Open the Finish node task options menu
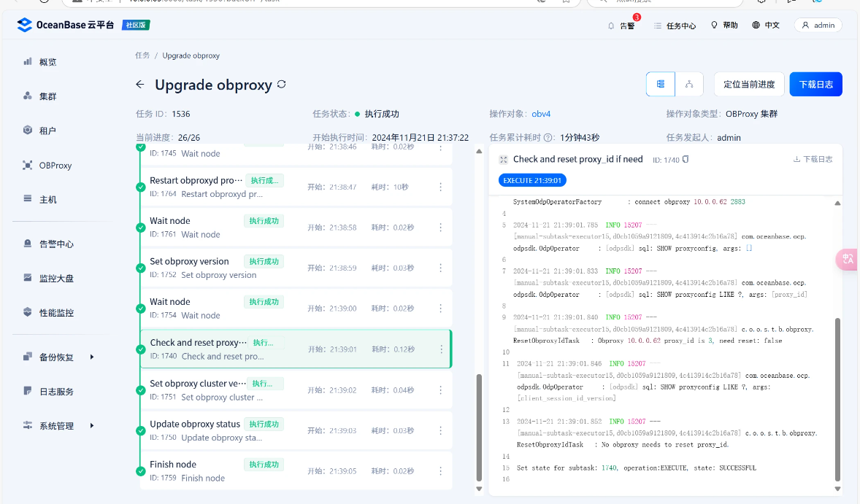The height and width of the screenshot is (504, 860). click(440, 470)
